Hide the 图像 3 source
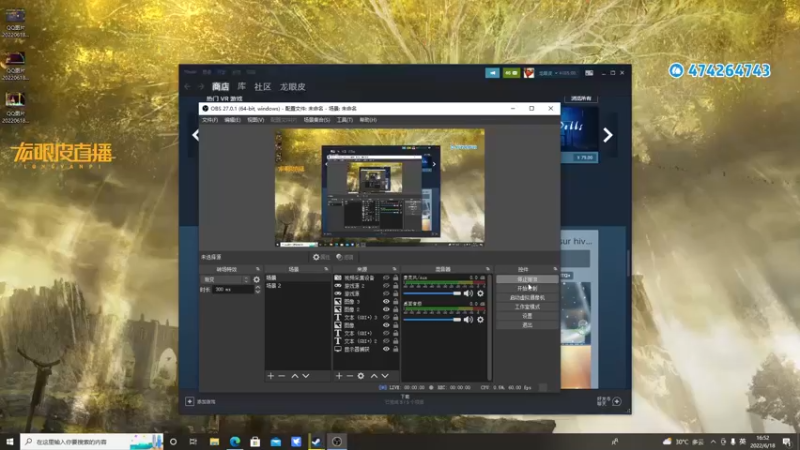The image size is (800, 450). coord(386,302)
